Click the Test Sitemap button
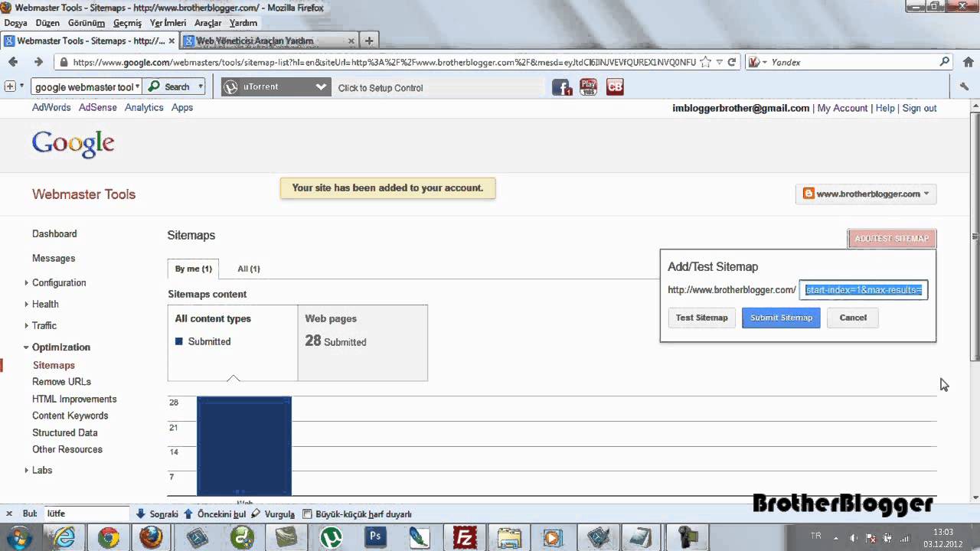Screen dimensions: 980x551 coord(701,318)
